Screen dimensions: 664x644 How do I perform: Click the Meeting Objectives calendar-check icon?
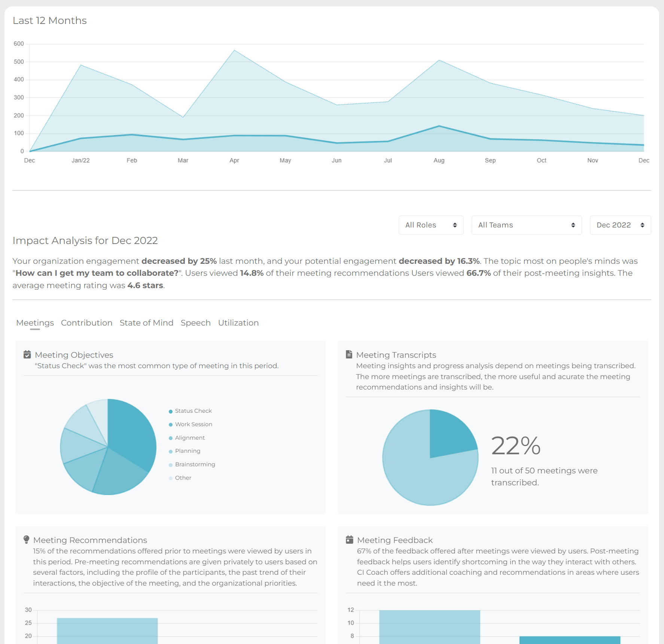(x=27, y=354)
